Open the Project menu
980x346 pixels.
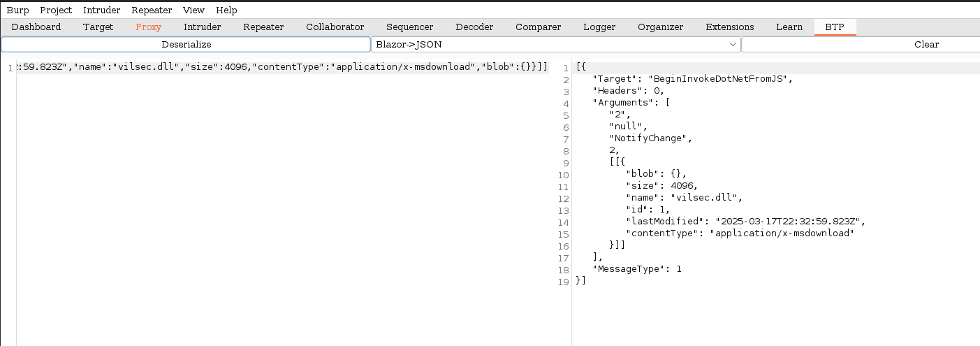56,10
